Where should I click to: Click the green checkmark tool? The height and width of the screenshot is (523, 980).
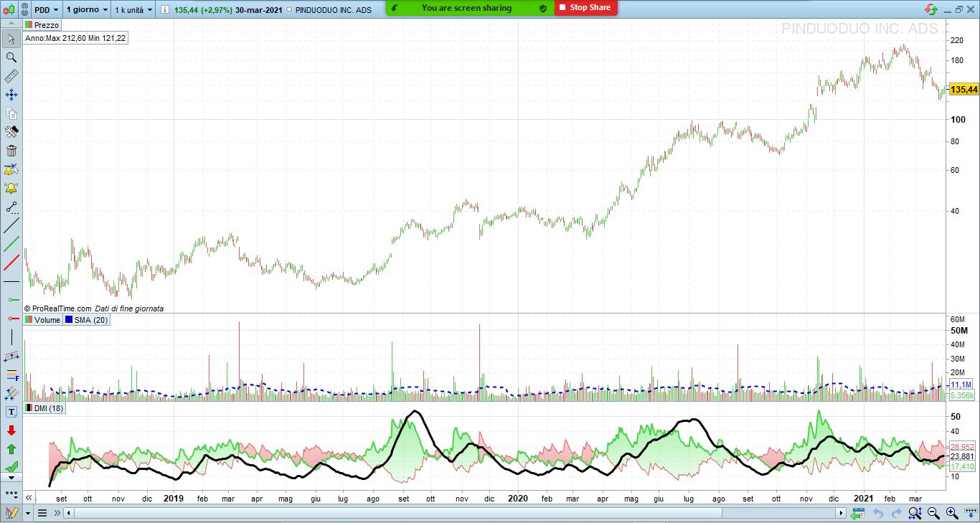[x=11, y=467]
